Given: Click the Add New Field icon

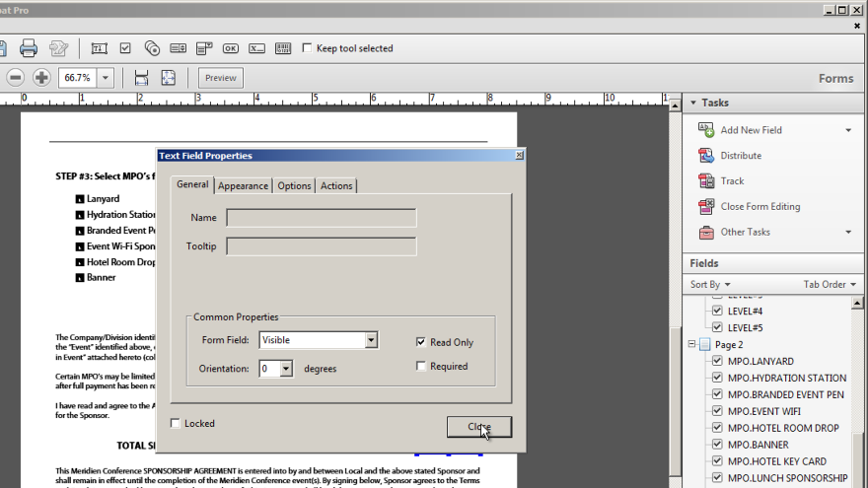Looking at the screenshot, I should pyautogui.click(x=706, y=130).
